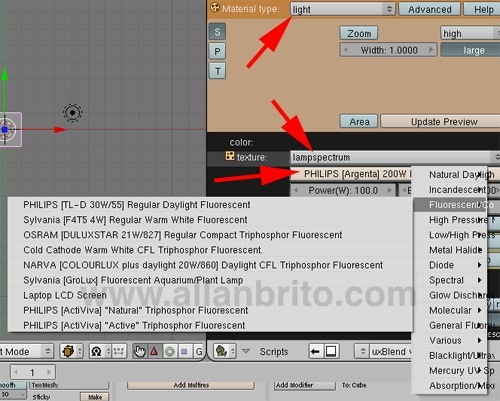This screenshot has height=401, width=500.
Task: Click the Material type radiation icon
Action: (215, 7)
